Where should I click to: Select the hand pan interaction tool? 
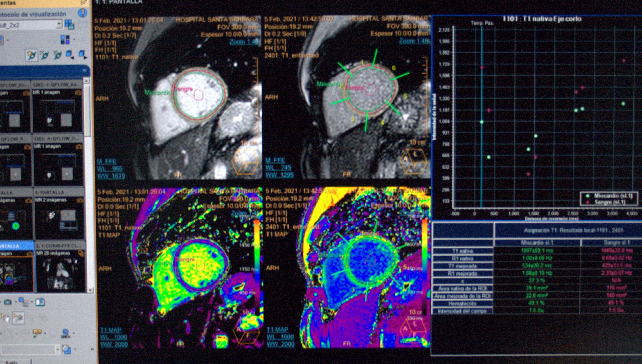tap(6, 318)
